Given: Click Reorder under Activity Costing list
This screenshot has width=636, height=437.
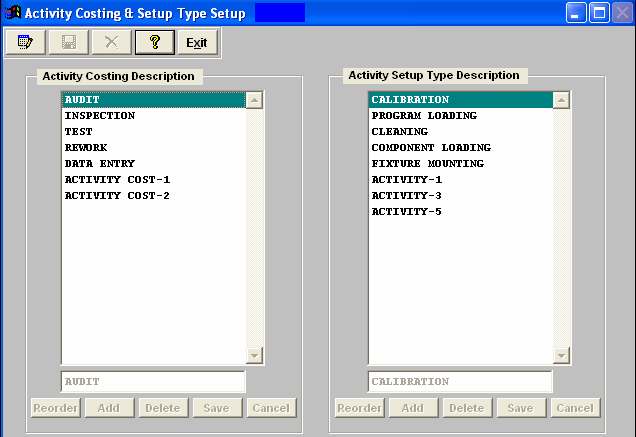Looking at the screenshot, I should (56, 408).
